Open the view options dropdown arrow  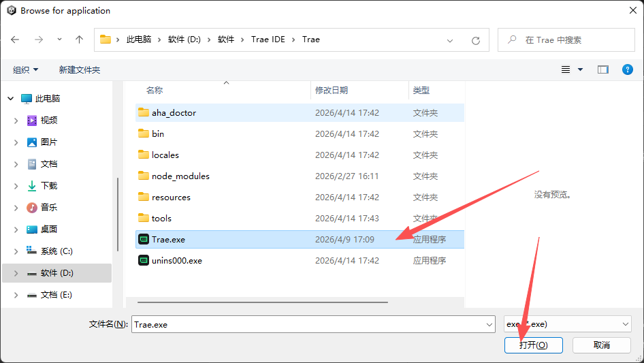coord(580,69)
